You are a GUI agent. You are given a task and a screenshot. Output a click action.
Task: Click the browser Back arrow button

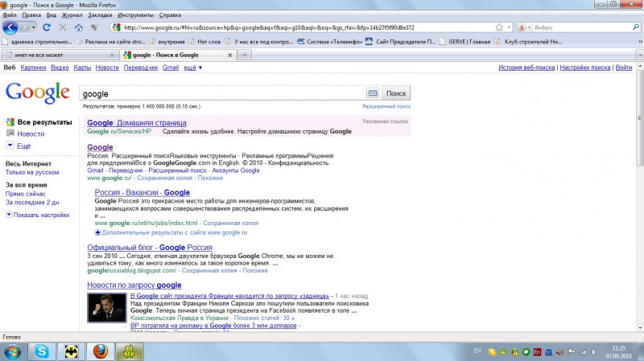pos(10,27)
